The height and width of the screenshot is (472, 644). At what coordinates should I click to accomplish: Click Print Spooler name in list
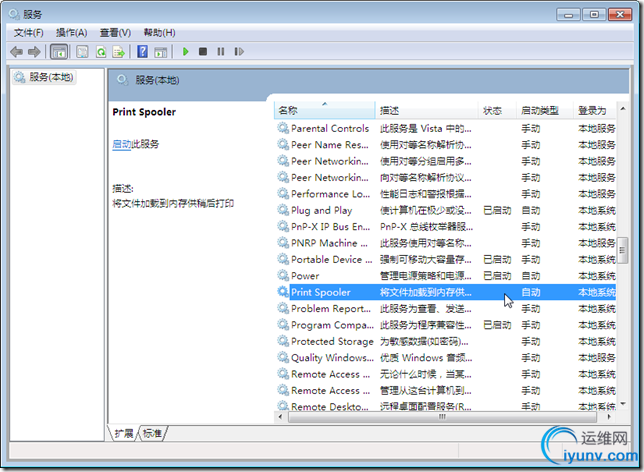pyautogui.click(x=321, y=292)
